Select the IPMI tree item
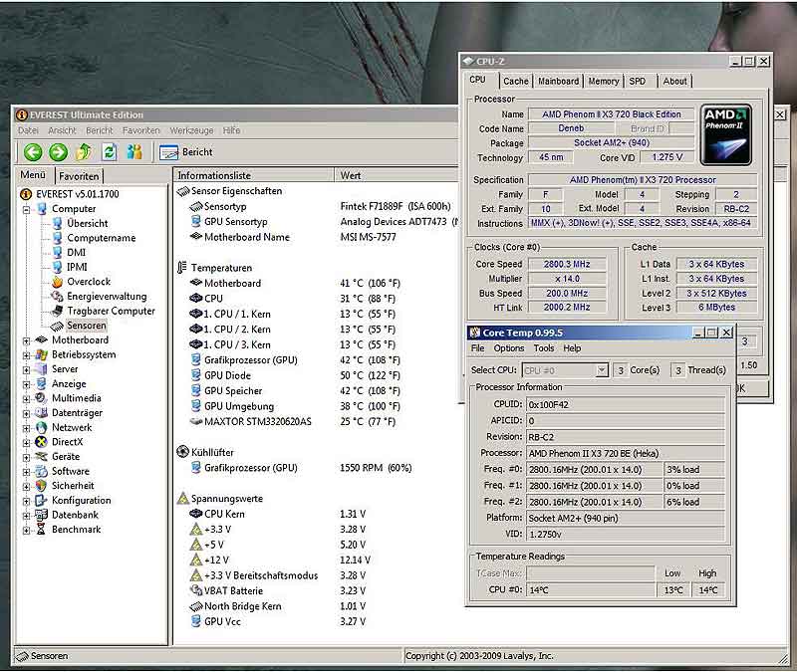The width and height of the screenshot is (797, 672). (x=77, y=267)
